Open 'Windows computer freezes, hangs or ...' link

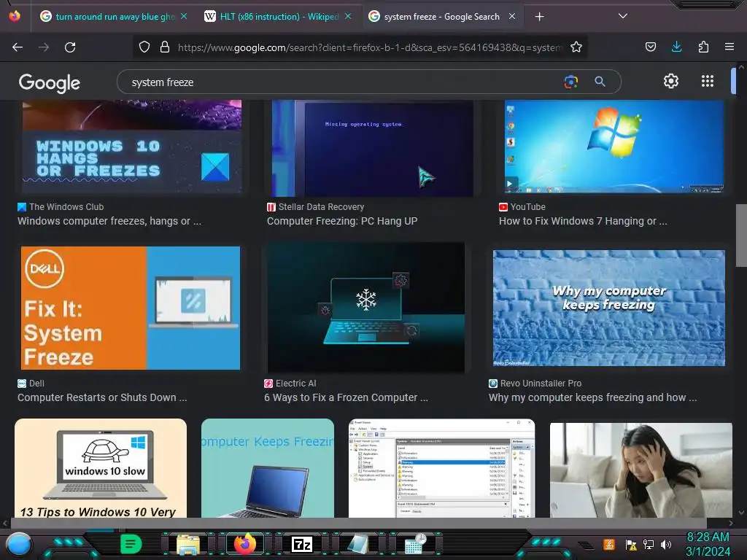(109, 221)
